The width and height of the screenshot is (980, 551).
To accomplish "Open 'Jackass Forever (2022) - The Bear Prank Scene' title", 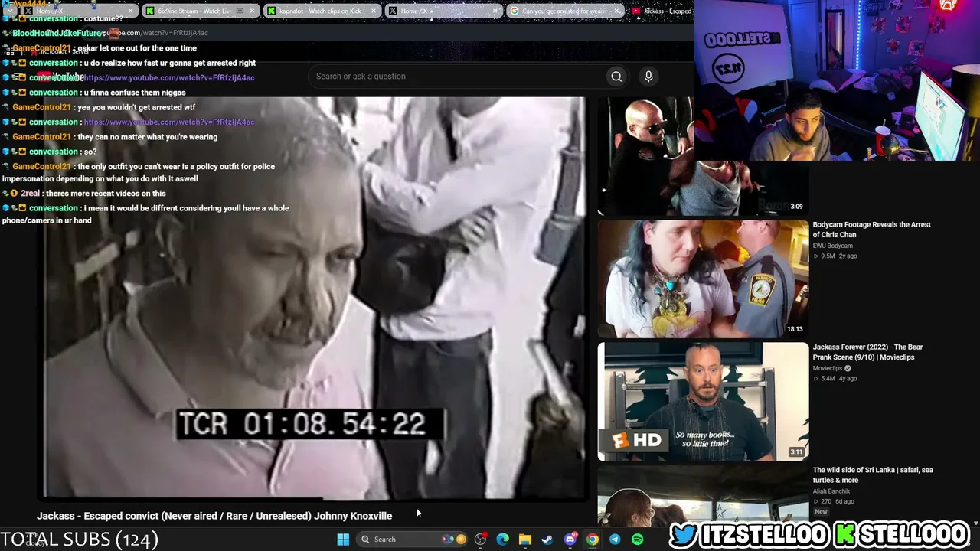I will point(867,352).
